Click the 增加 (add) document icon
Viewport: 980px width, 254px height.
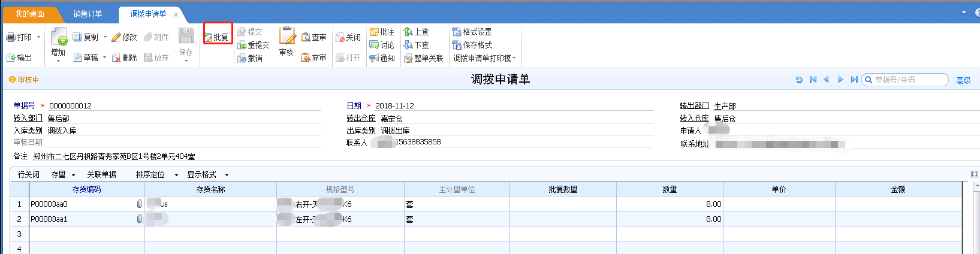[58, 36]
